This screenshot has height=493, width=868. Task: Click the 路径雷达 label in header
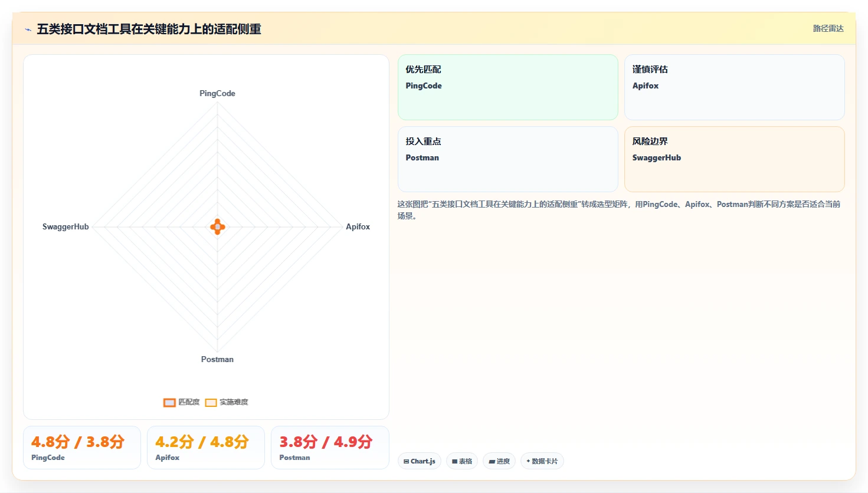coord(828,28)
